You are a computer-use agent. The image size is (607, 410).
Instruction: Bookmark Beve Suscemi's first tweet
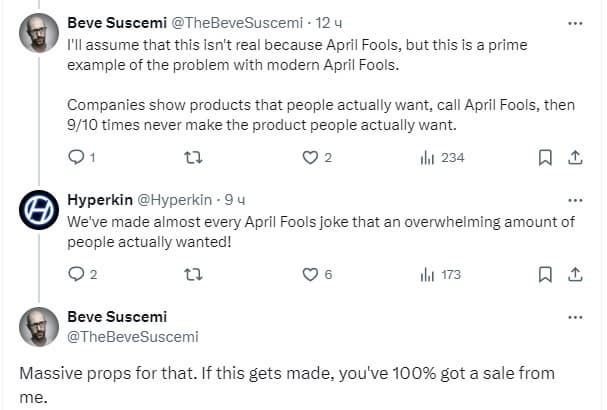point(546,157)
